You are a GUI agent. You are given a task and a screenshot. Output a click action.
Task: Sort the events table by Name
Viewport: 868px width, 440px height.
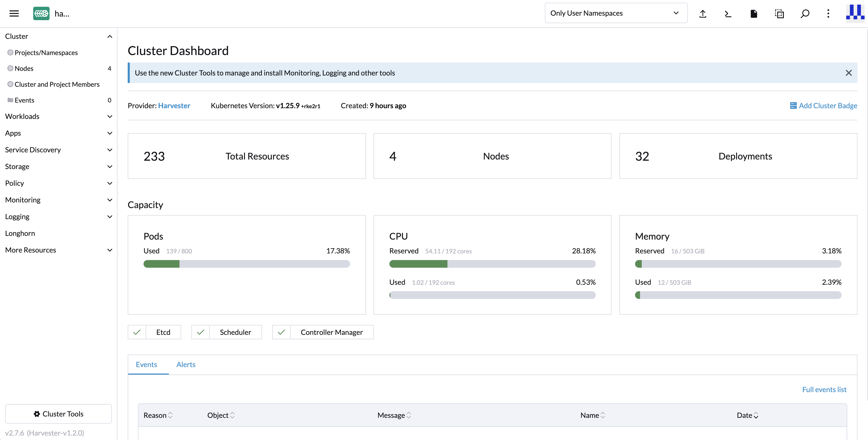click(592, 415)
